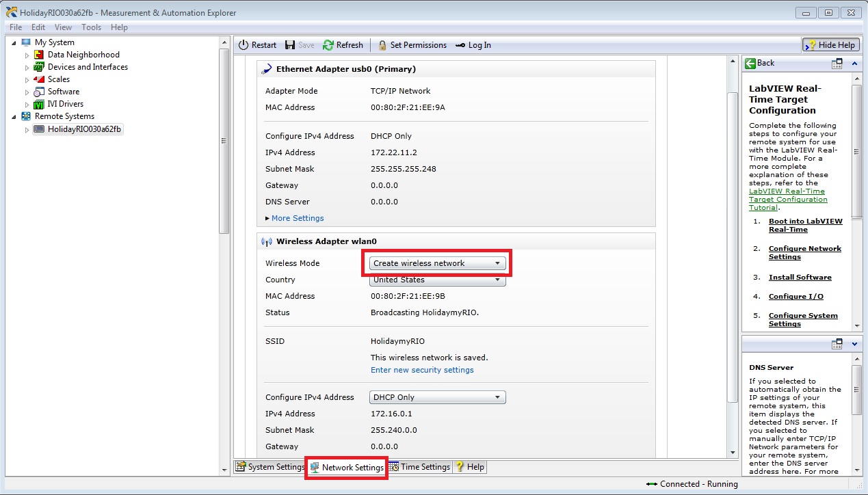
Task: Expand the Data Neighborhood node
Action: (x=27, y=55)
